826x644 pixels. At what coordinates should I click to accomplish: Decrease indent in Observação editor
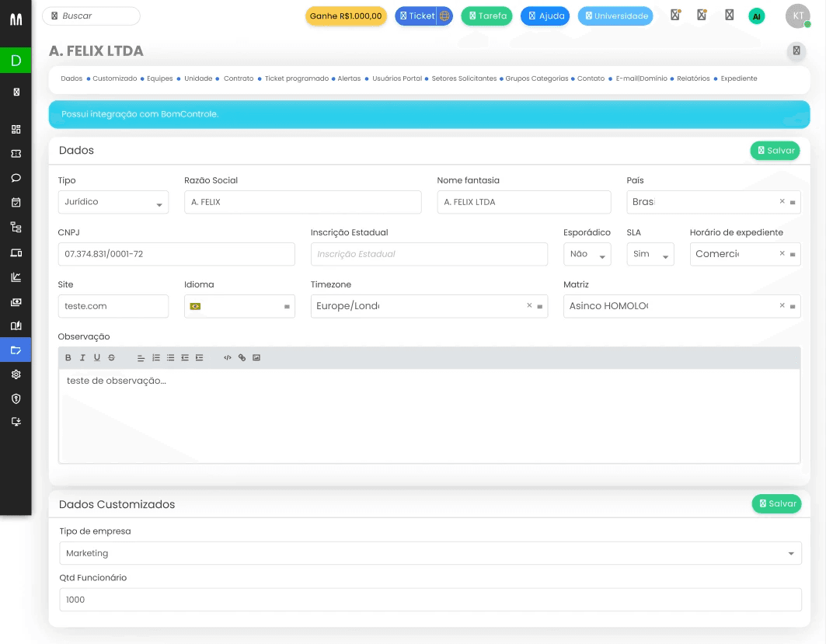(185, 357)
